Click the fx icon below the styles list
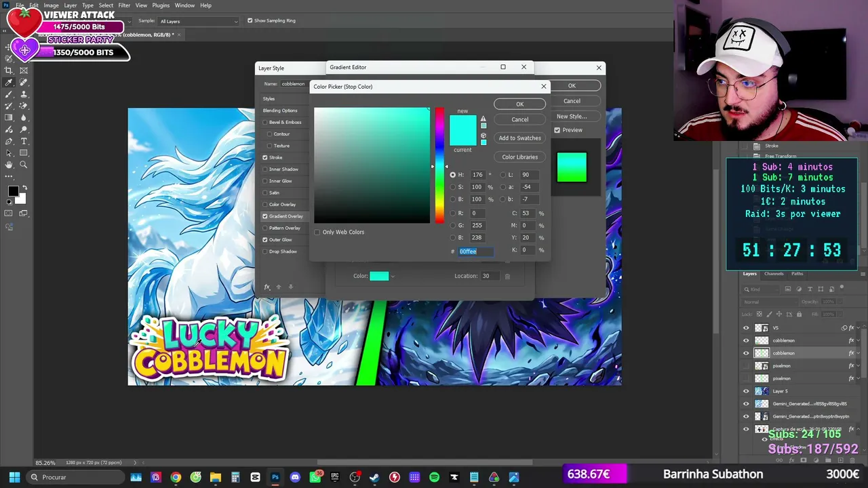 [x=267, y=287]
